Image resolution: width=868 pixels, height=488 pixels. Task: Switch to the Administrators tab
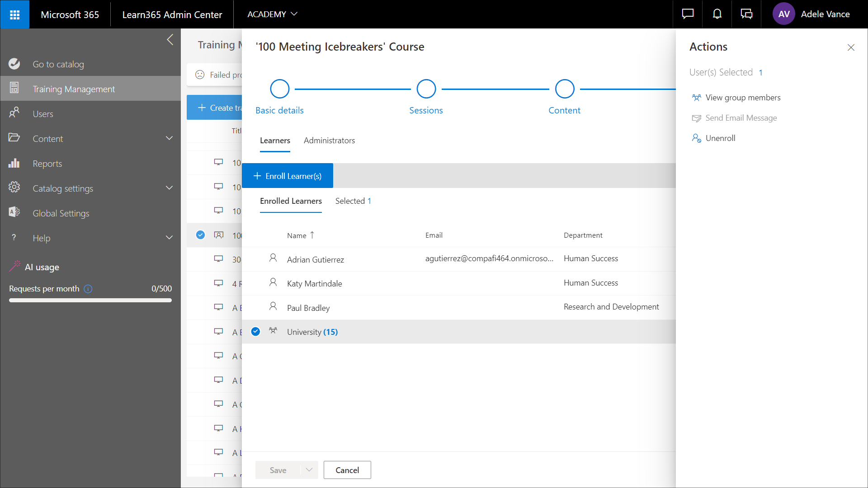pyautogui.click(x=329, y=141)
